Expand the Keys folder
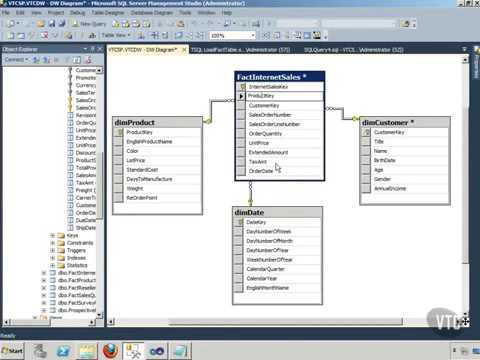Viewport: 480px width, 360px height. pyautogui.click(x=52, y=235)
